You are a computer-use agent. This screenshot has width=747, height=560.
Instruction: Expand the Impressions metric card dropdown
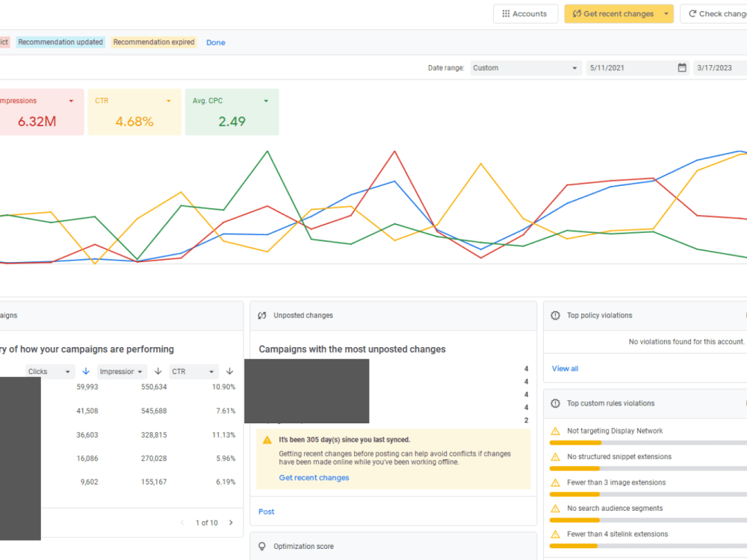click(71, 101)
